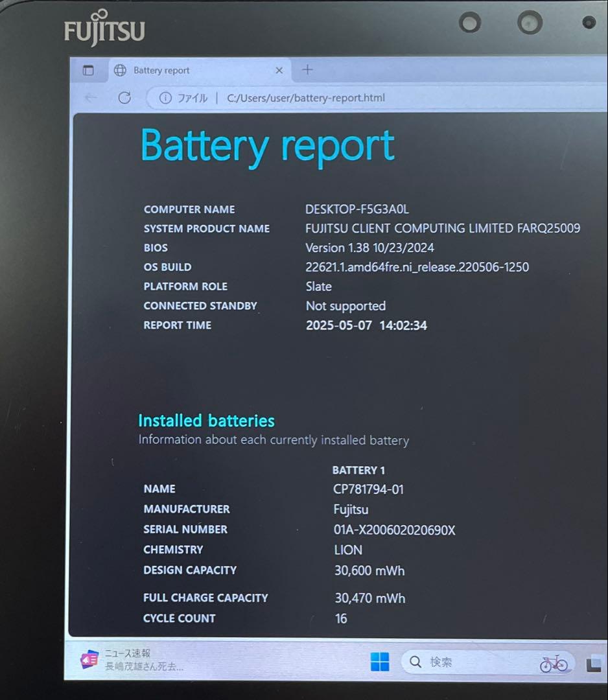Click the Information about each installed battery subtitle
608x700 pixels.
[x=274, y=440]
